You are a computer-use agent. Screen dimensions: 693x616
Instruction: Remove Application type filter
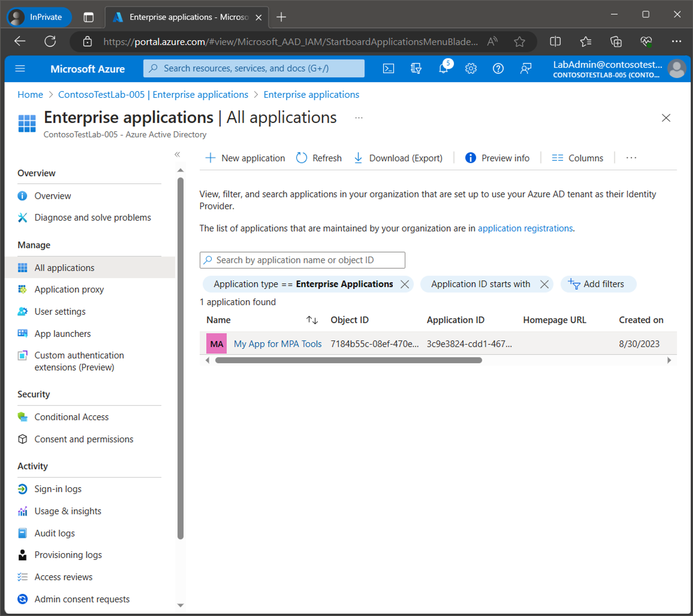coord(404,284)
